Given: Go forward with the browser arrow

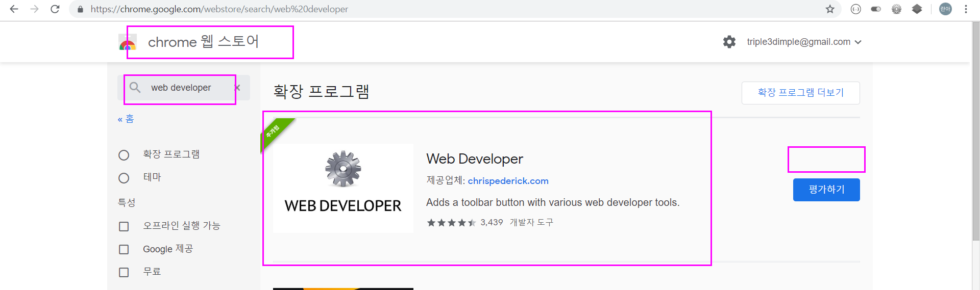Looking at the screenshot, I should click(34, 9).
